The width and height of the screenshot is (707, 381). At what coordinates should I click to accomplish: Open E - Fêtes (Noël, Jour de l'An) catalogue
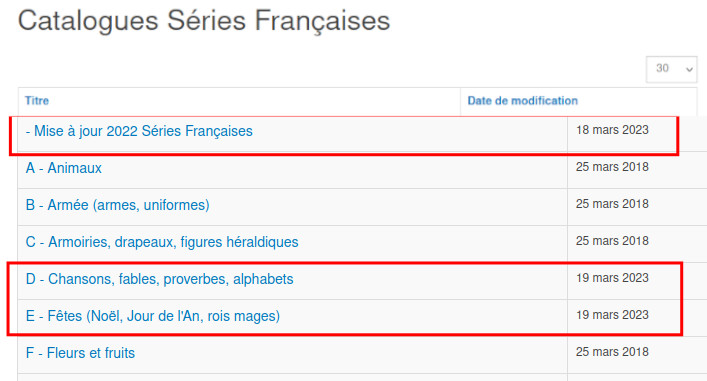pyautogui.click(x=152, y=316)
